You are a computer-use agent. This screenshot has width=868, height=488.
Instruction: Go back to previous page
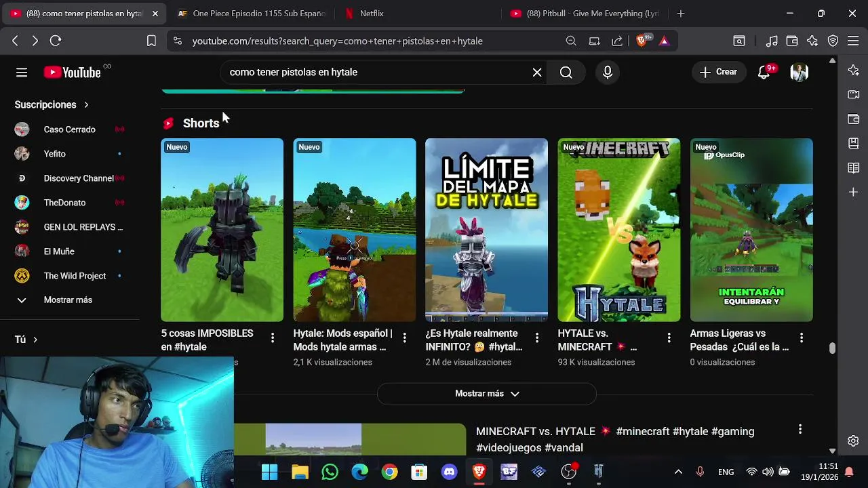click(15, 41)
